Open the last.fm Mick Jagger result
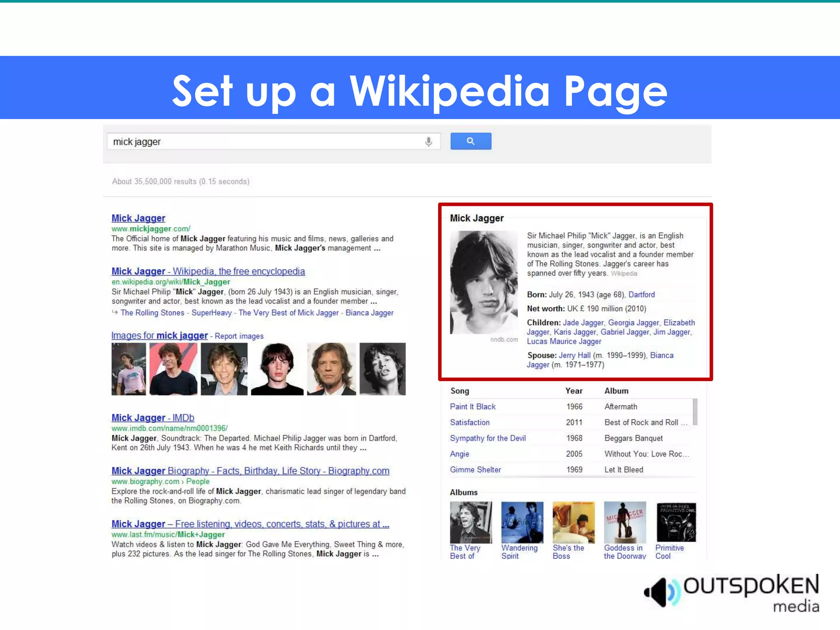Screen dimensions: 840x630 point(251,524)
